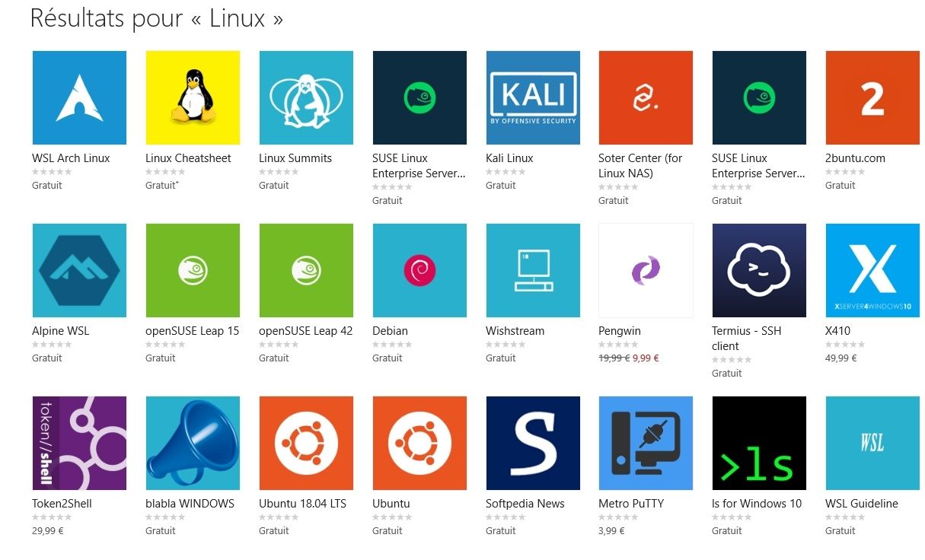
Task: Open the "Kali Linux" title link
Action: click(509, 158)
